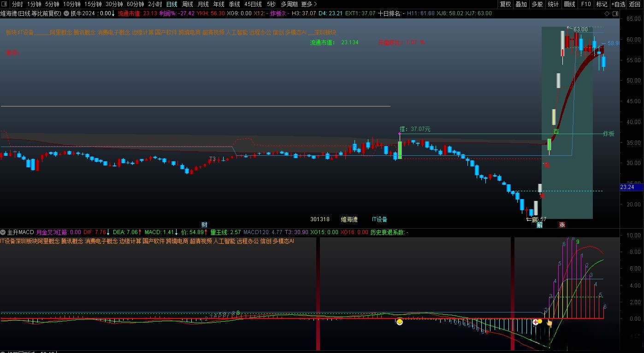Click the red 涨 marker icon
The height and width of the screenshot is (353, 644).
click(562, 225)
